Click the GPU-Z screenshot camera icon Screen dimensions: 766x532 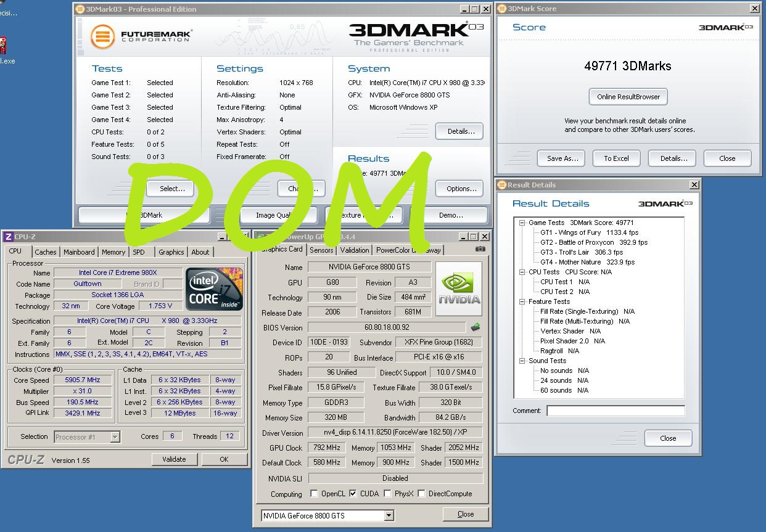(x=480, y=250)
